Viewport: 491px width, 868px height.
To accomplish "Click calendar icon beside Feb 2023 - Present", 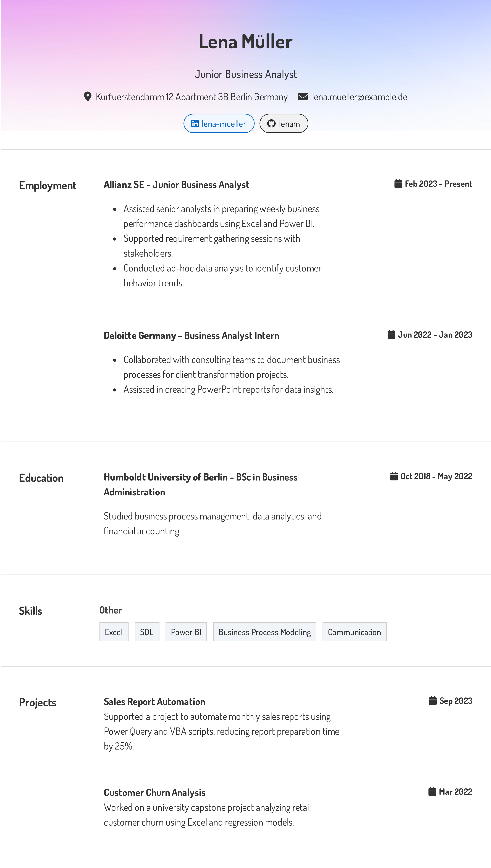I will pos(398,184).
